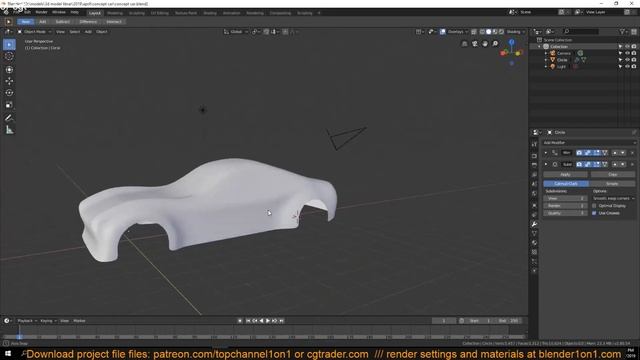Open the Output properties tab icon
The width and height of the screenshot is (640, 360).
point(534,165)
